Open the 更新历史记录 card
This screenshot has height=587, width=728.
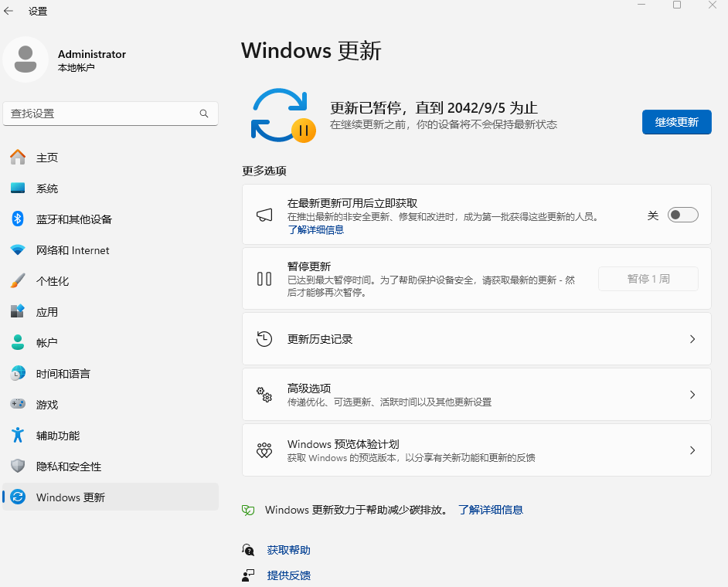(477, 339)
